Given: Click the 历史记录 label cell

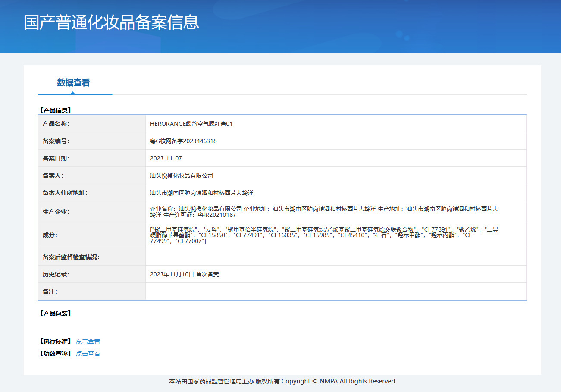Looking at the screenshot, I should tap(56, 274).
